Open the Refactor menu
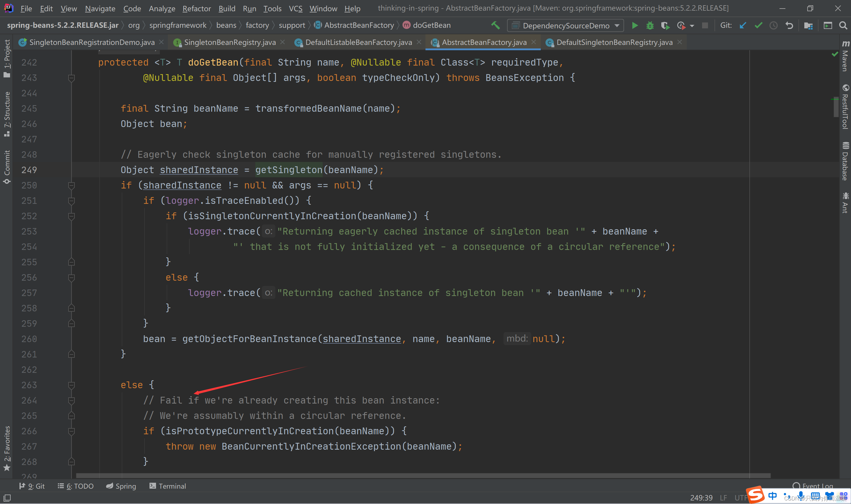This screenshot has width=851, height=504. point(196,9)
